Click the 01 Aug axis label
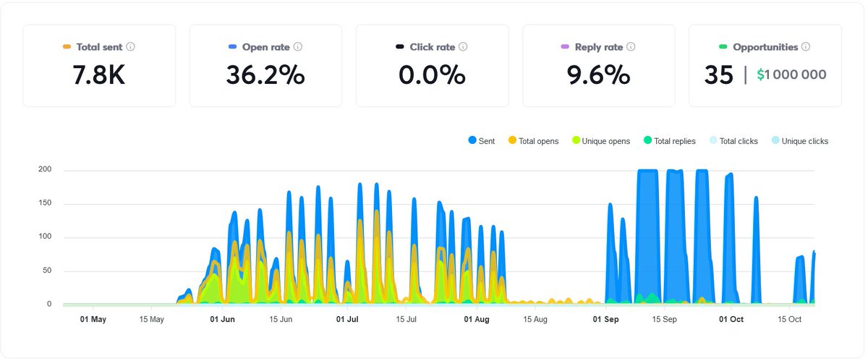868x361 pixels. [477, 319]
